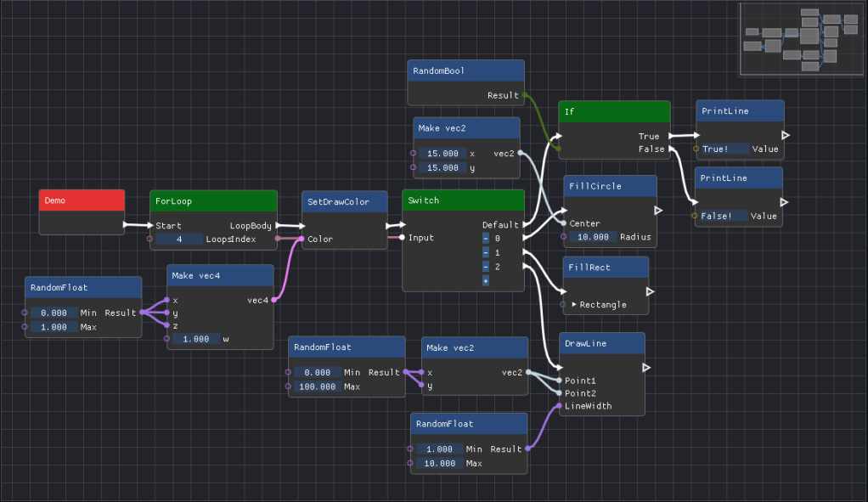Expand the Rectangle input in FillRect
868x502 pixels.
(x=574, y=304)
